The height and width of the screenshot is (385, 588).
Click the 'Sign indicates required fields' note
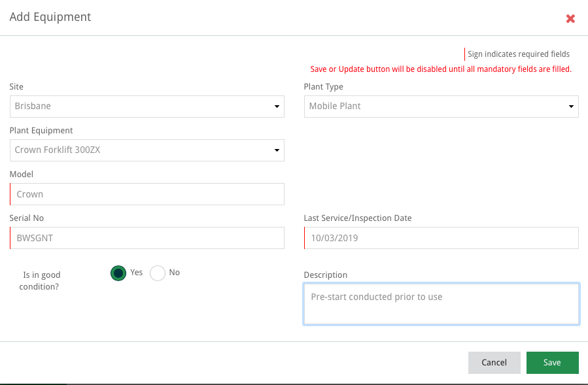pyautogui.click(x=518, y=54)
